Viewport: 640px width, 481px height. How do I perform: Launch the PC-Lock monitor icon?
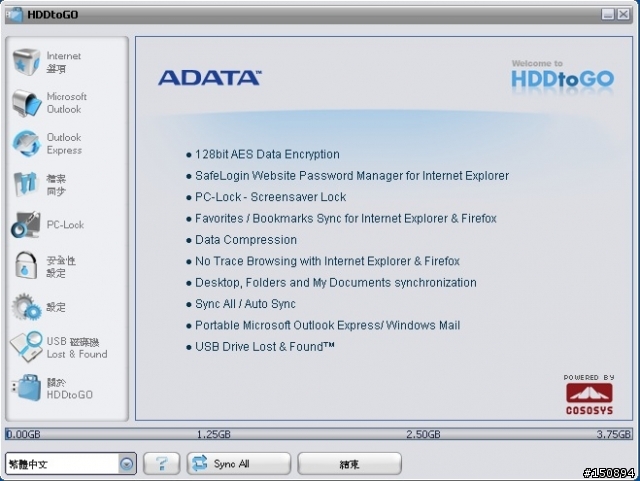[x=26, y=225]
